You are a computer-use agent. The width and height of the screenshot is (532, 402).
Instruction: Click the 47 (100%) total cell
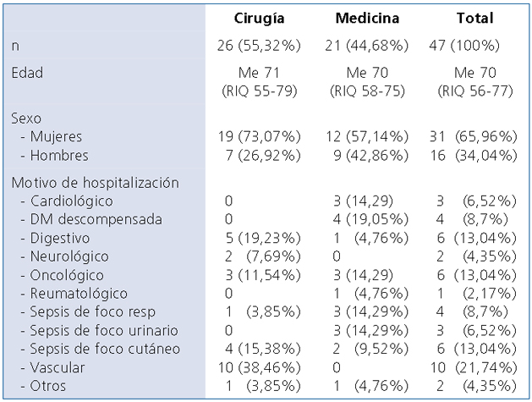(x=474, y=44)
